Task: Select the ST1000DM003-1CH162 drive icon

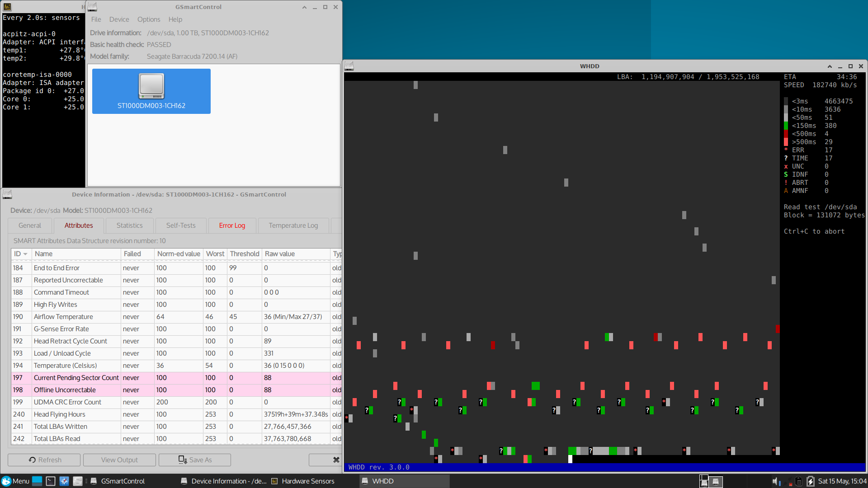Action: [151, 91]
